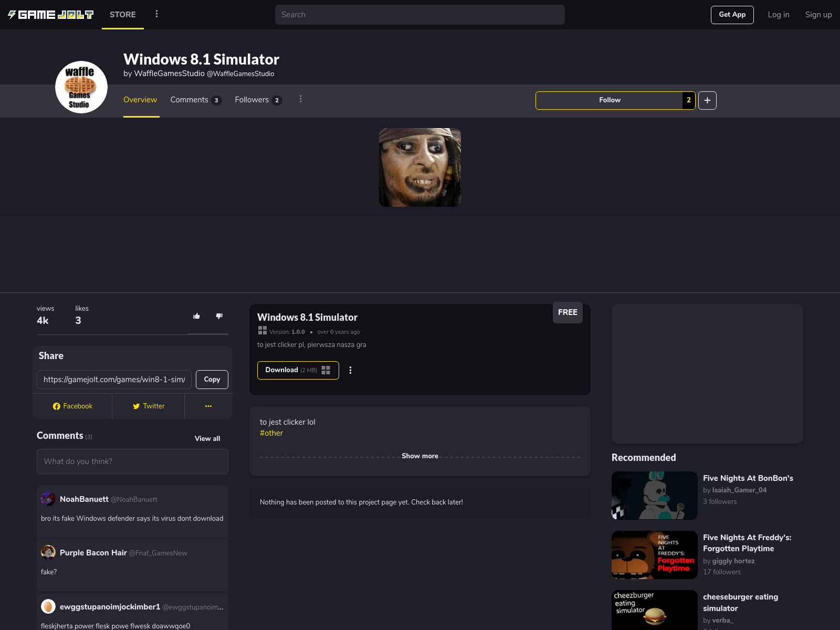840x630 pixels.
Task: Click the Windows 8.1 Simulator package heading
Action: [x=307, y=317]
